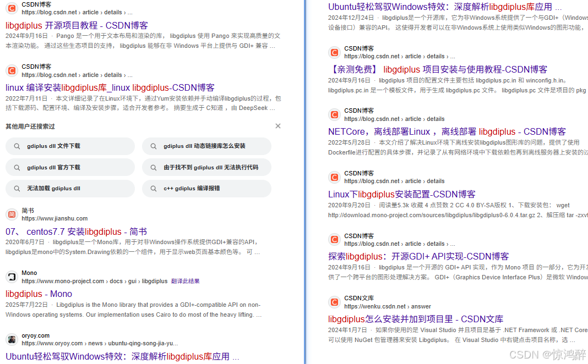Screen dimensions: 588x364
Task: Click search icon in 'c++ gdiplus 编译报错' chip
Action: (x=154, y=189)
